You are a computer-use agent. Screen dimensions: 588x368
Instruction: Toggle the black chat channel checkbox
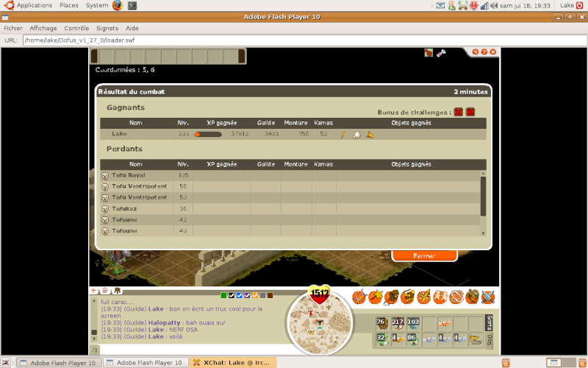click(x=232, y=296)
